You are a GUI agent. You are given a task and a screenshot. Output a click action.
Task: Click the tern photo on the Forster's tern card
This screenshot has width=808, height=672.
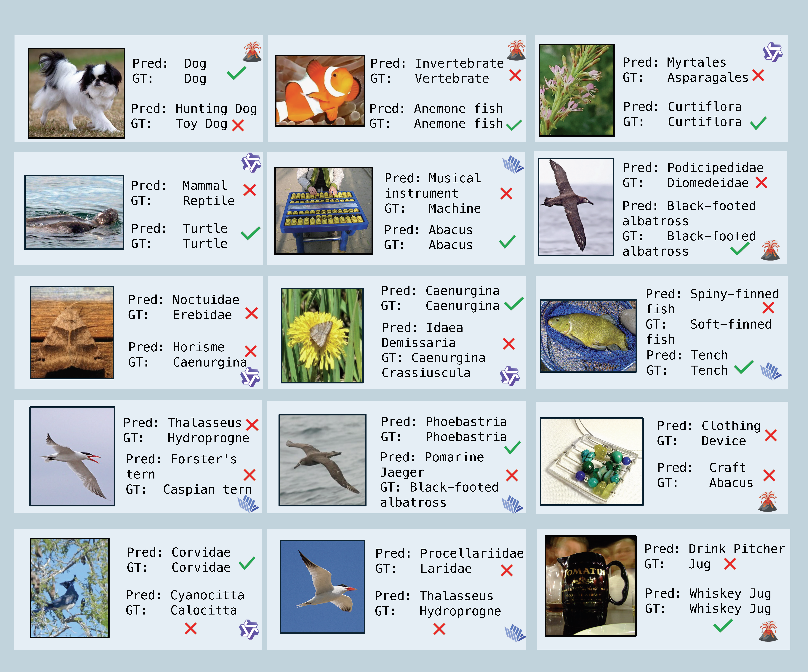click(72, 456)
